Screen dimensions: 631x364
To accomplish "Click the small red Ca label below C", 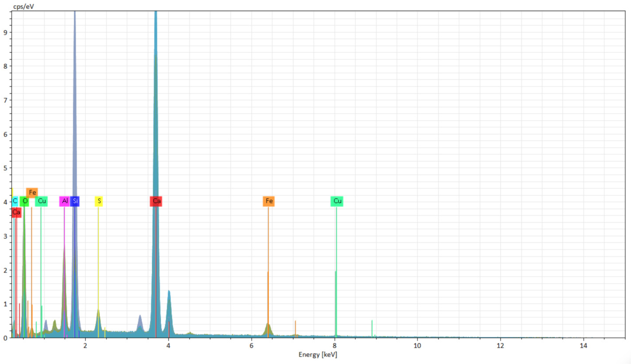I will [x=16, y=212].
